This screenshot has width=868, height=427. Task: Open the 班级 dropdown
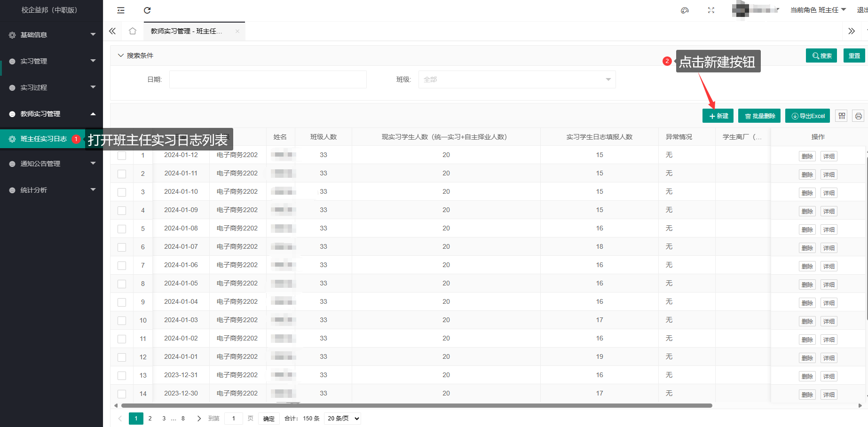(x=517, y=79)
